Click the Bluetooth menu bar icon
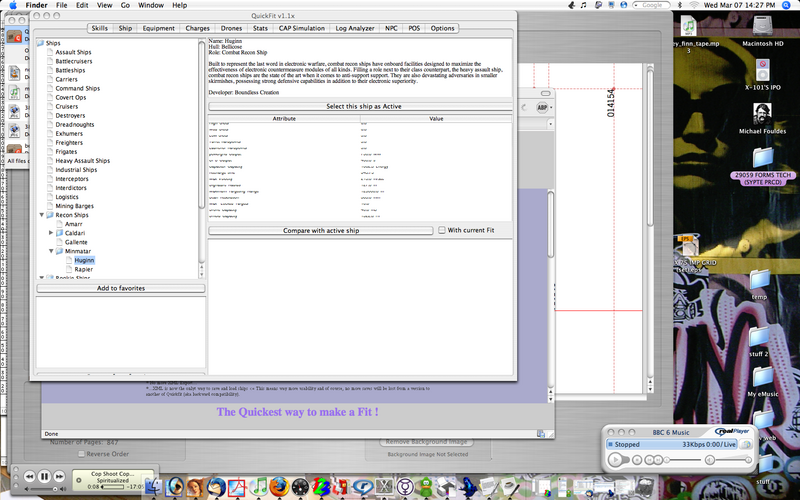Image resolution: width=800 pixels, height=500 pixels. (680, 5)
